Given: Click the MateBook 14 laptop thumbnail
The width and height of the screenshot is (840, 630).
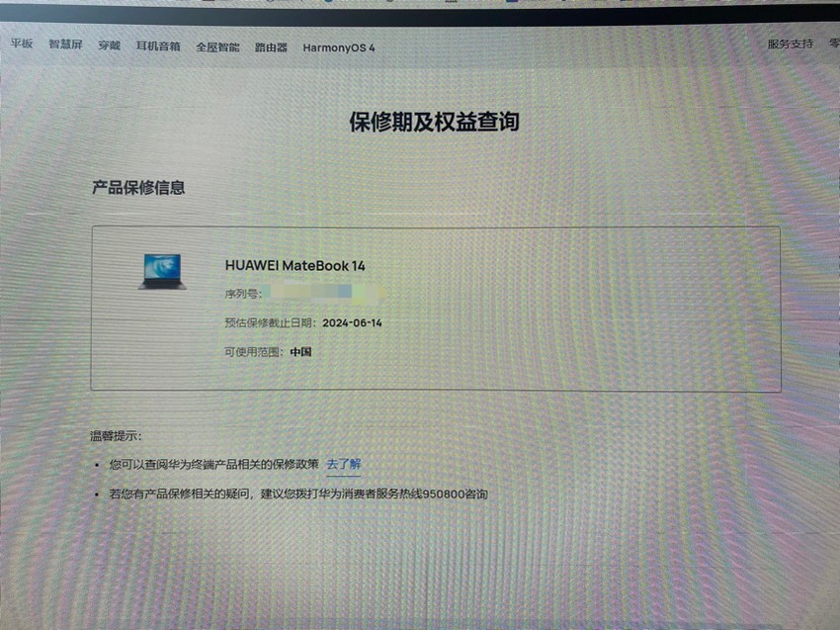Looking at the screenshot, I should 162,272.
